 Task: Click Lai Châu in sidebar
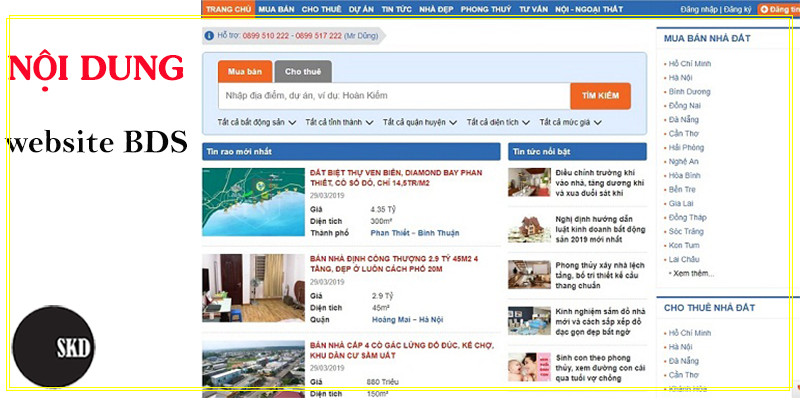click(684, 259)
